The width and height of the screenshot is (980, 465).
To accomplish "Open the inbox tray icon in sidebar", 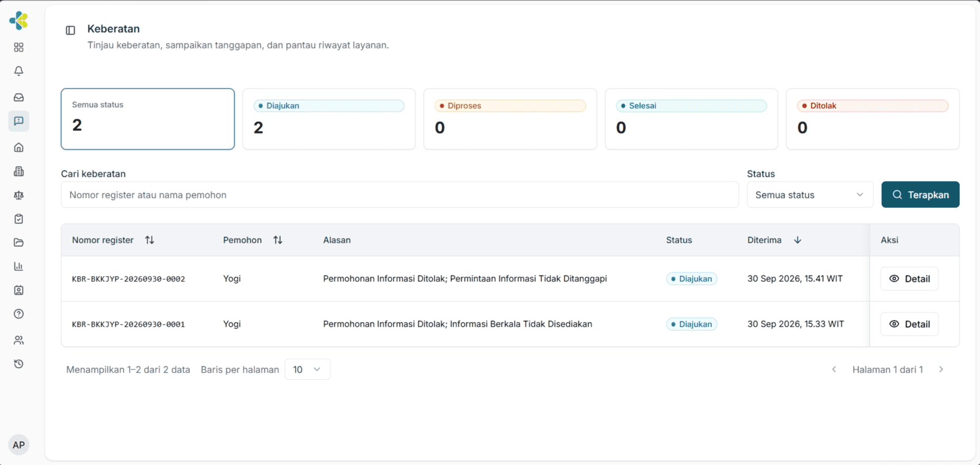I will [18, 97].
